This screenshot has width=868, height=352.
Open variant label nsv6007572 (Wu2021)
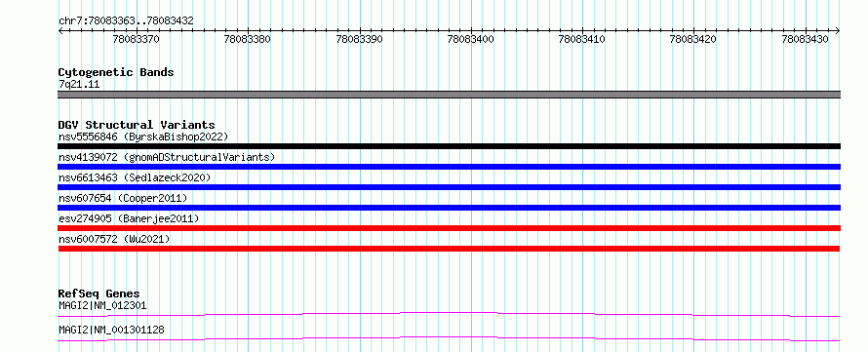(x=114, y=239)
